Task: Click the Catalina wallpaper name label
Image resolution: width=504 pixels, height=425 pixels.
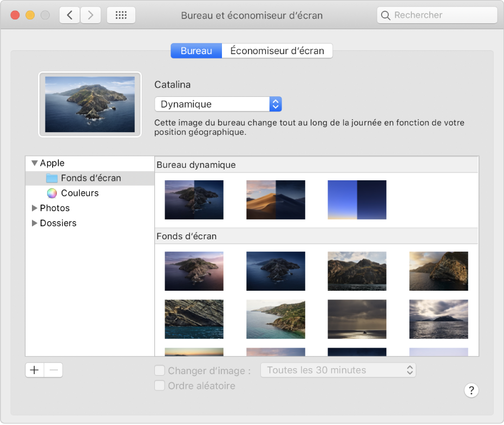Action: (173, 84)
